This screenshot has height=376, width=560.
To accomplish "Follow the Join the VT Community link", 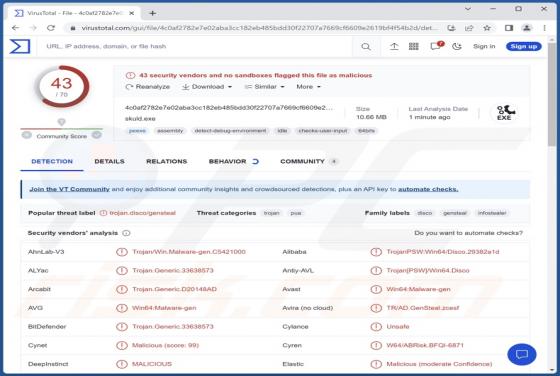I will (x=69, y=189).
